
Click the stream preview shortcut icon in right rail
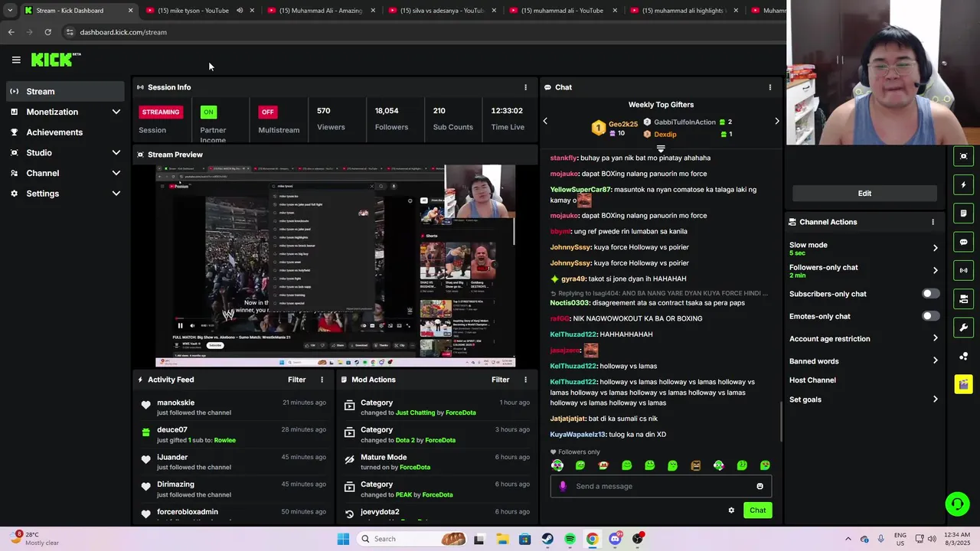pos(963,156)
